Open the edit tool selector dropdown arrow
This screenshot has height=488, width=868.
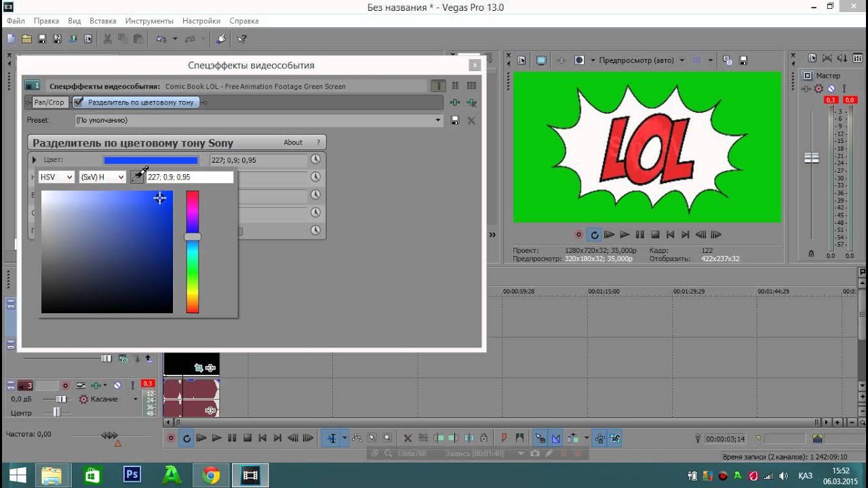pyautogui.click(x=344, y=439)
